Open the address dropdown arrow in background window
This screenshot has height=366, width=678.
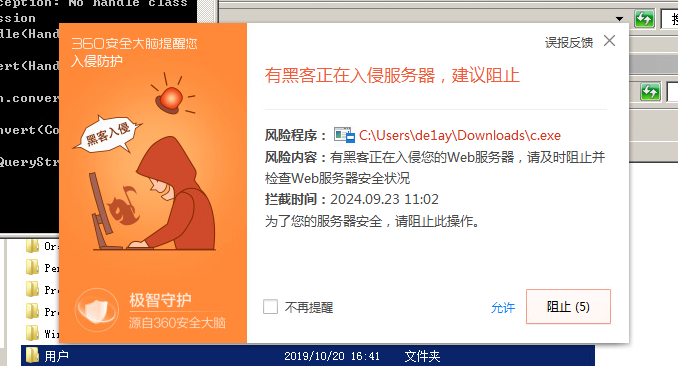tap(619, 19)
